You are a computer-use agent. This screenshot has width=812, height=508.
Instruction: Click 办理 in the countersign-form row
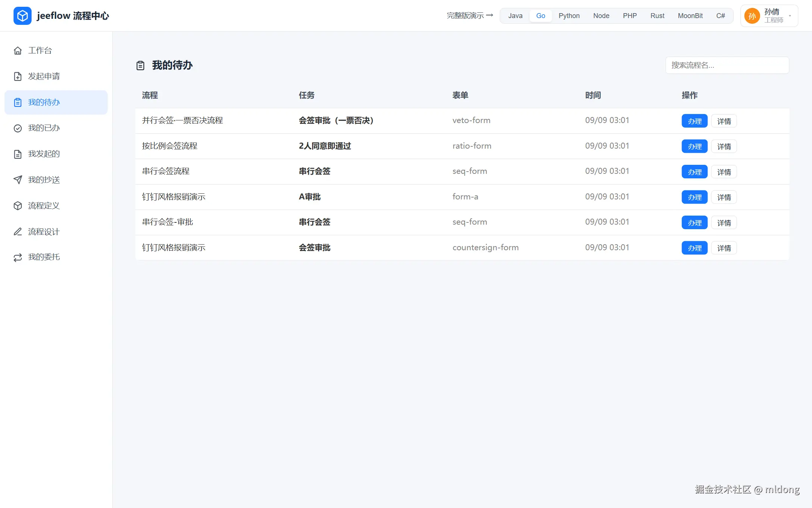coord(694,248)
